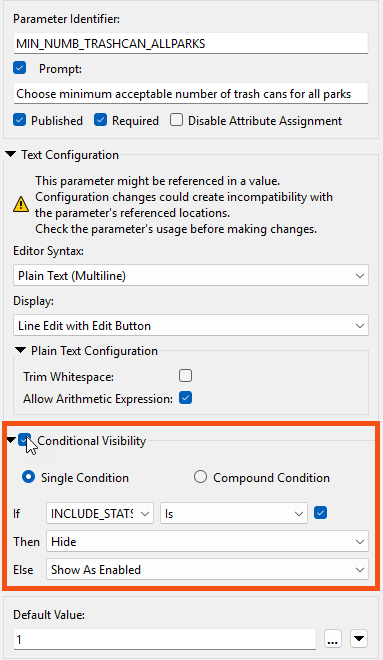Enable the Trim Whitespace checkbox
The height and width of the screenshot is (660, 383).
point(185,375)
